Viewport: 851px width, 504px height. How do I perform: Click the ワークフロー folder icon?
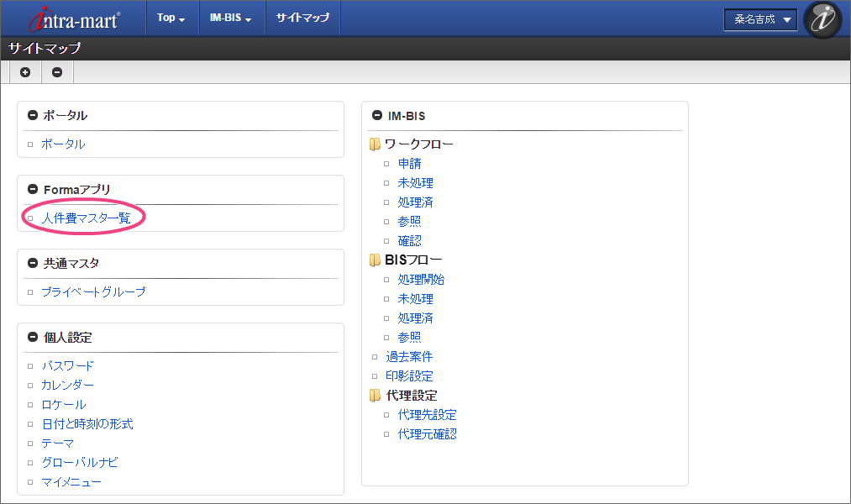(375, 144)
